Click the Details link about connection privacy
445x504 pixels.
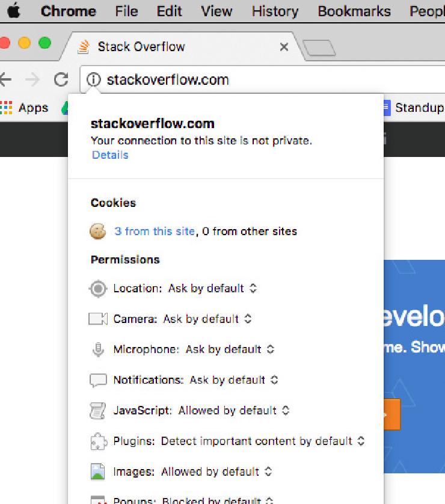(x=110, y=155)
